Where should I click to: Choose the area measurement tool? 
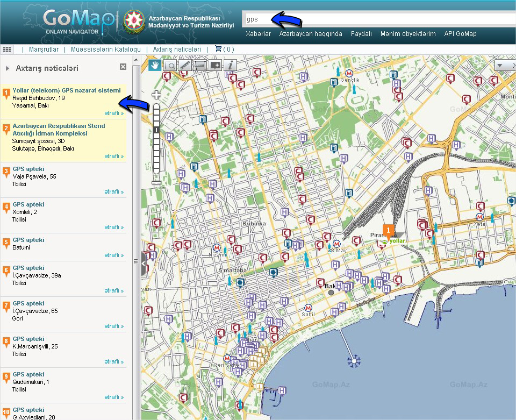200,65
